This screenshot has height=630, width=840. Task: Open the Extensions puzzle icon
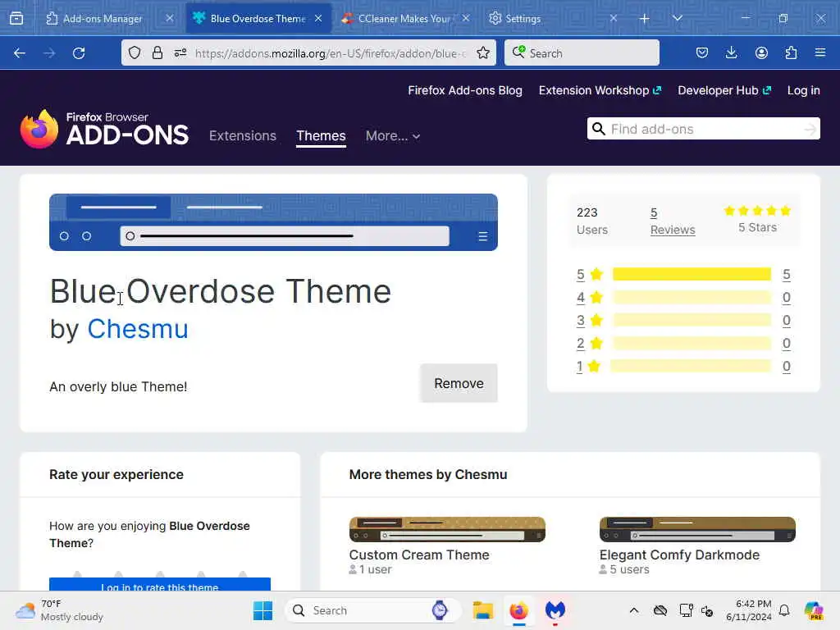click(791, 53)
